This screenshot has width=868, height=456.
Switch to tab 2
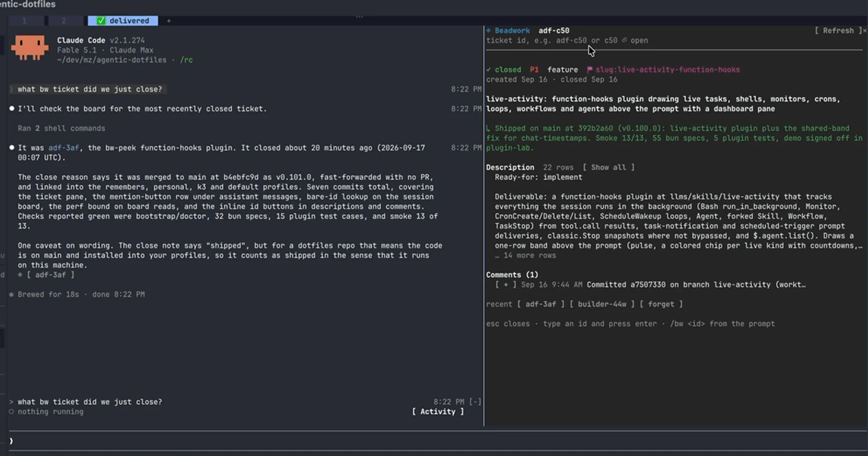pos(64,20)
